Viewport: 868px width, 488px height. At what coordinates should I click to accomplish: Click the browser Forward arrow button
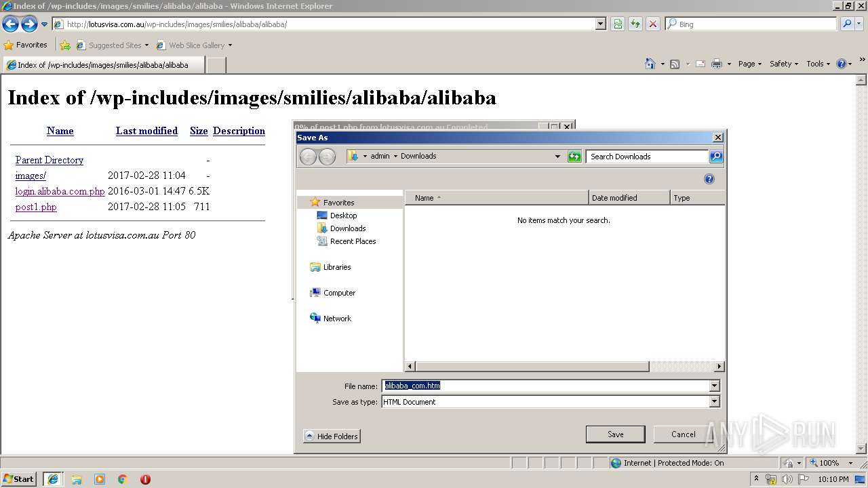tap(29, 24)
